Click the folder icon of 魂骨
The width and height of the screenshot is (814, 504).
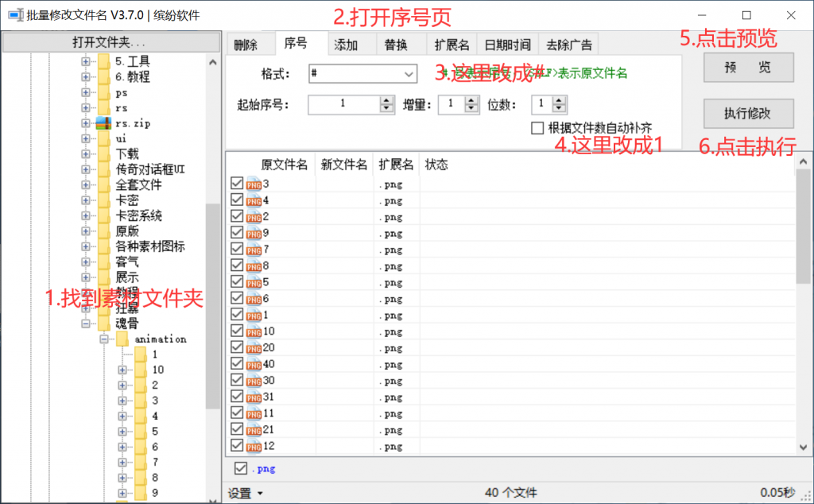(x=104, y=324)
